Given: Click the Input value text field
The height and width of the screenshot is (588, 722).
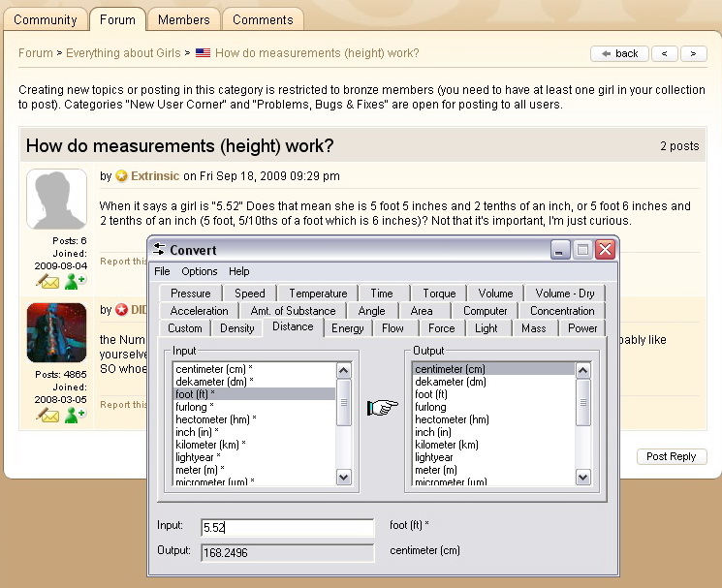Looking at the screenshot, I should (x=287, y=527).
